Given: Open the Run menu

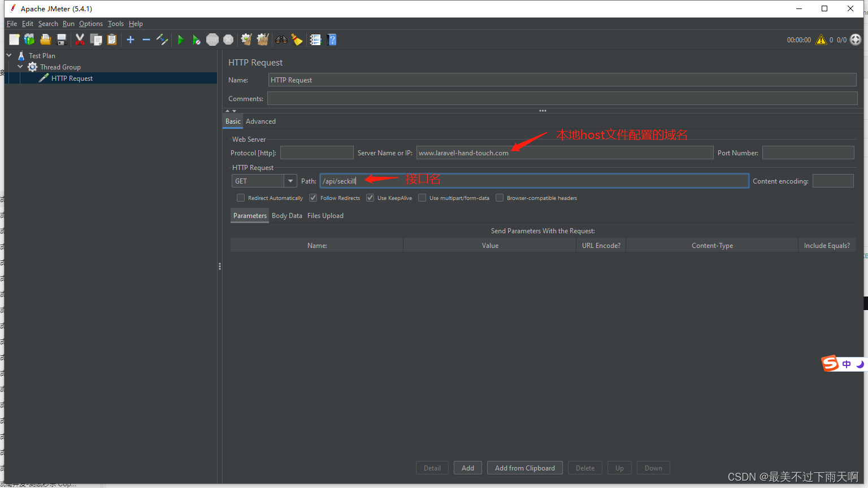Looking at the screenshot, I should click(x=68, y=24).
